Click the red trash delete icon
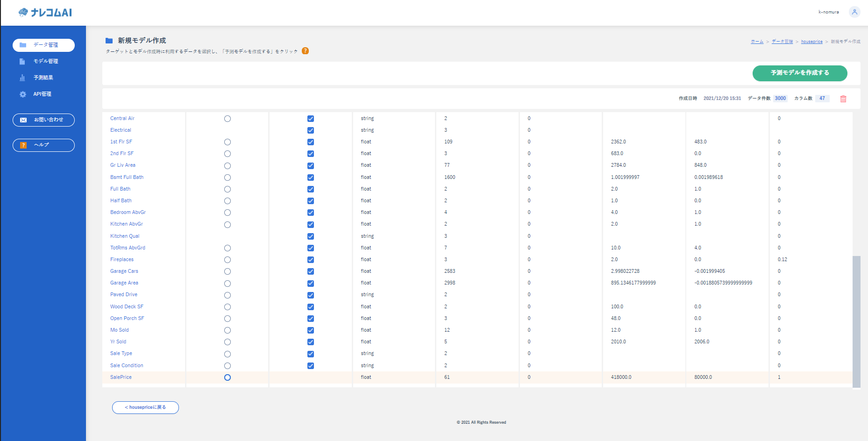This screenshot has height=441, width=868. [843, 99]
